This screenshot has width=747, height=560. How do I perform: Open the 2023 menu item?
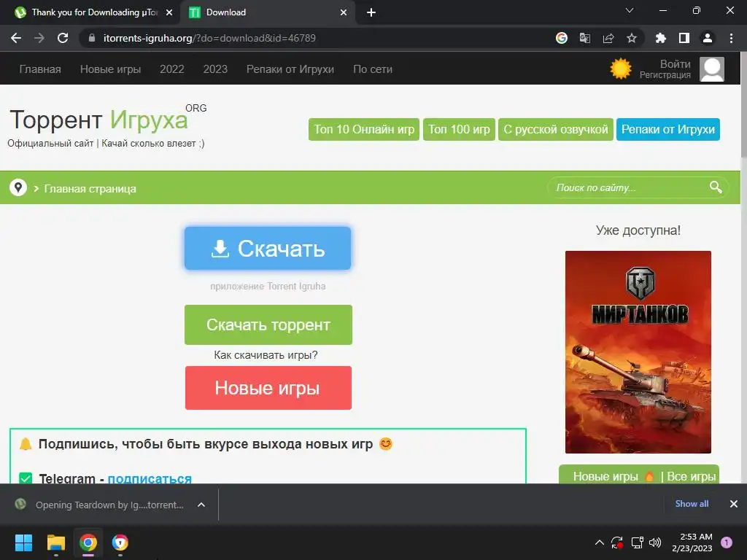215,69
